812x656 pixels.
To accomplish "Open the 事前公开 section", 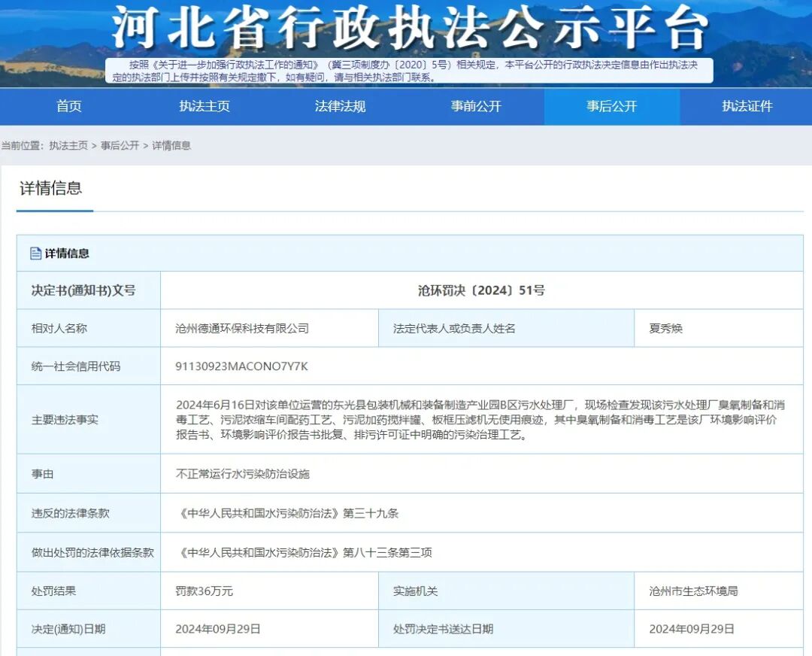I will click(476, 106).
